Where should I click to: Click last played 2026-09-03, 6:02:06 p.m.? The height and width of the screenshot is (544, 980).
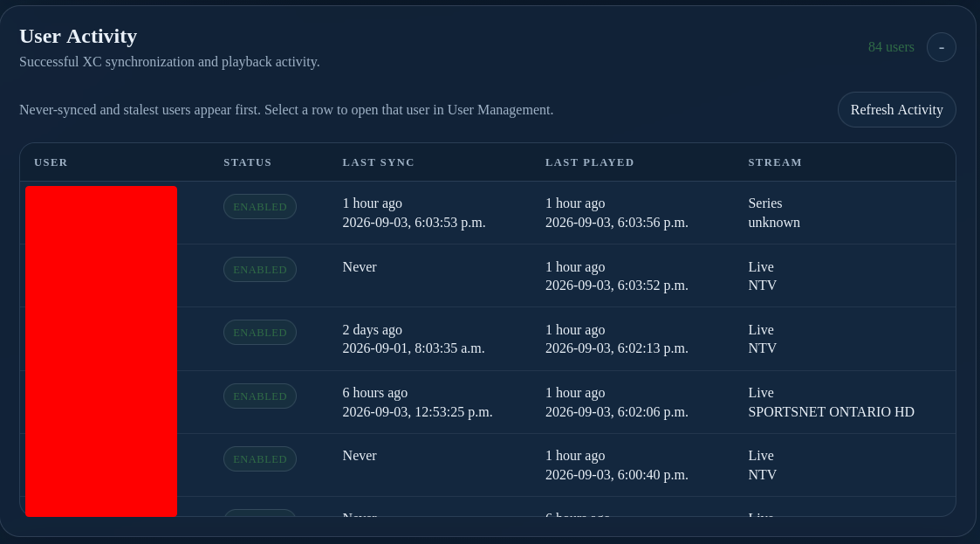[x=617, y=412]
